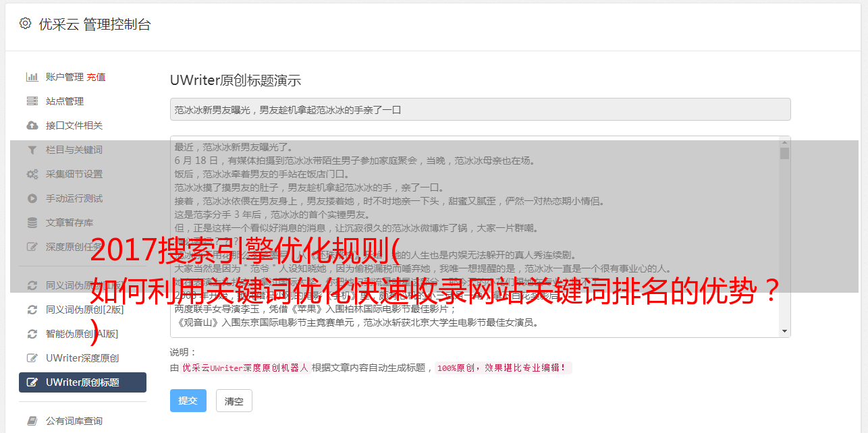Click scrollbar down arrow in article textarea
Image resolution: width=868 pixels, height=433 pixels.
pos(784,331)
